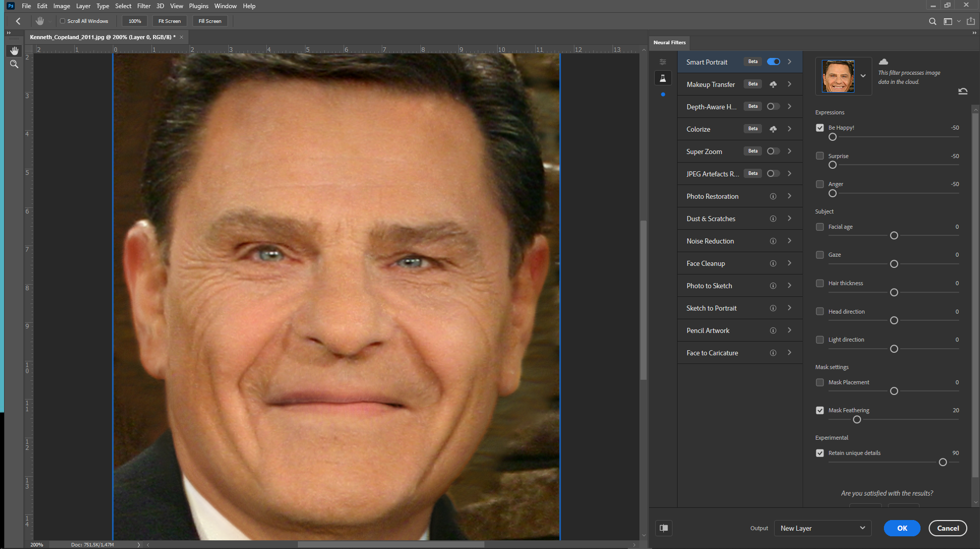Click the OK button
Screen dimensions: 980x549
coord(902,528)
